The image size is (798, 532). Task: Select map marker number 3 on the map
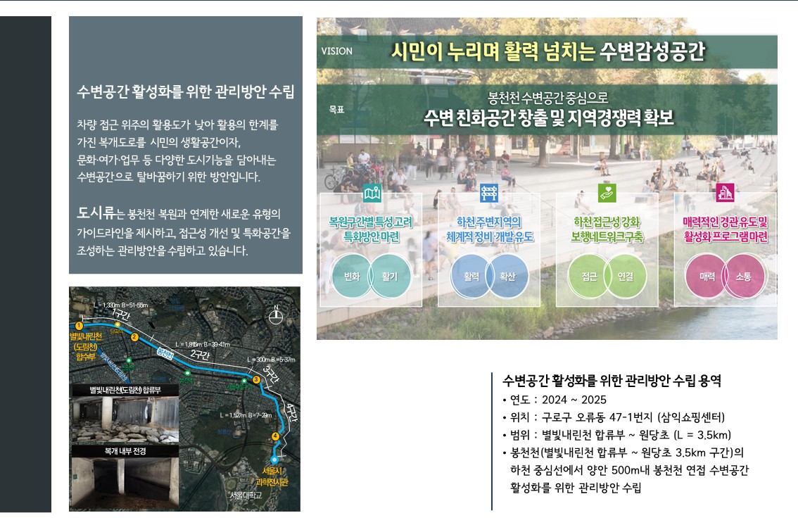pos(256,380)
